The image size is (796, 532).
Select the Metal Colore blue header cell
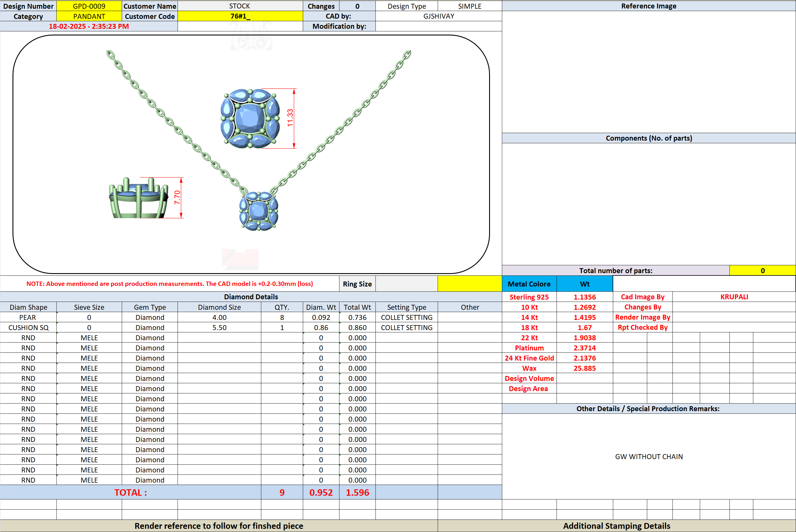coord(529,284)
